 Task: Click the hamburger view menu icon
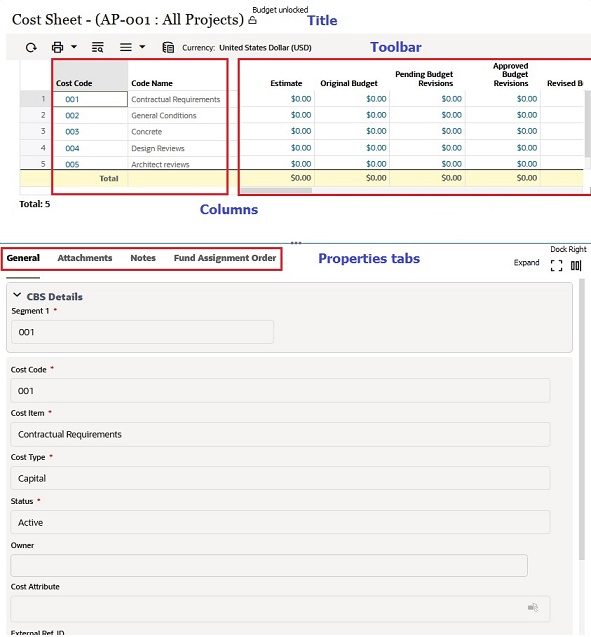click(x=126, y=48)
